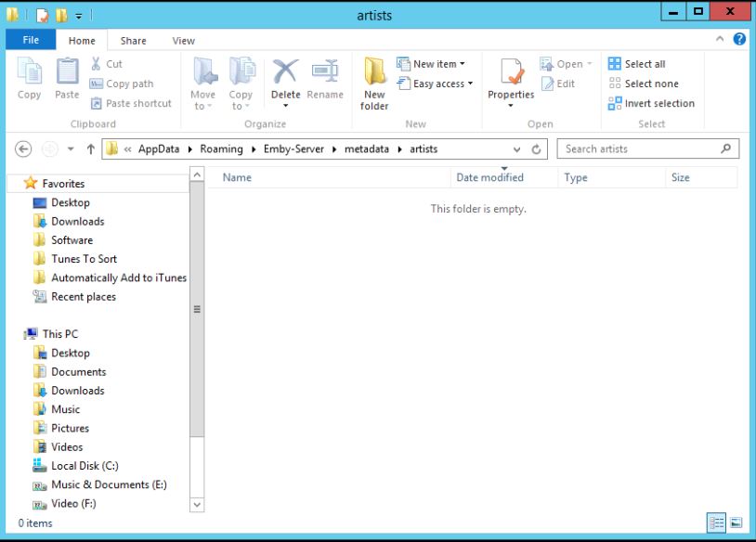This screenshot has height=542, width=756.
Task: Switch to the View ribbon tab
Action: [x=183, y=40]
